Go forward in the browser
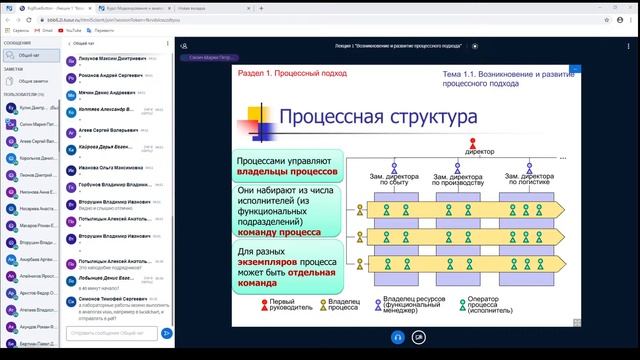Viewport: 640px width, 360px height. 18,20
